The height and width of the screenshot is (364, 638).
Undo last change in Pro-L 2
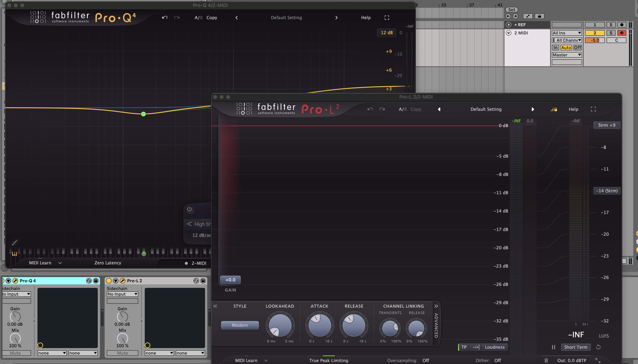[370, 109]
